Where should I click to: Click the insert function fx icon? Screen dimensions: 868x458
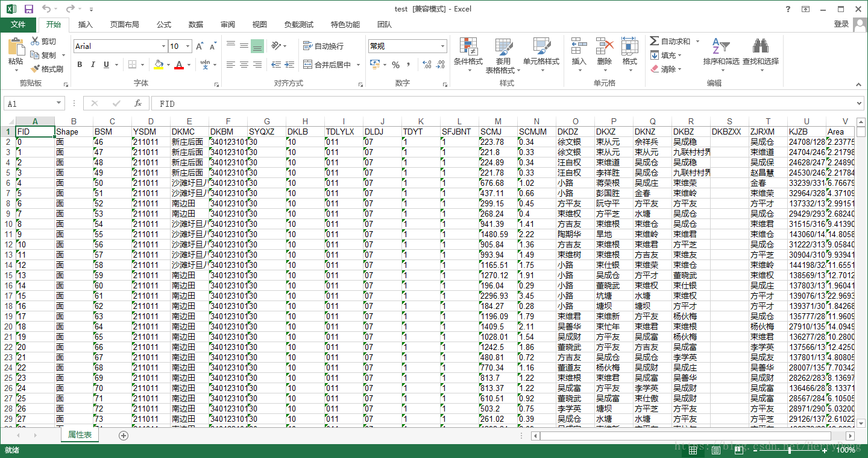click(137, 104)
